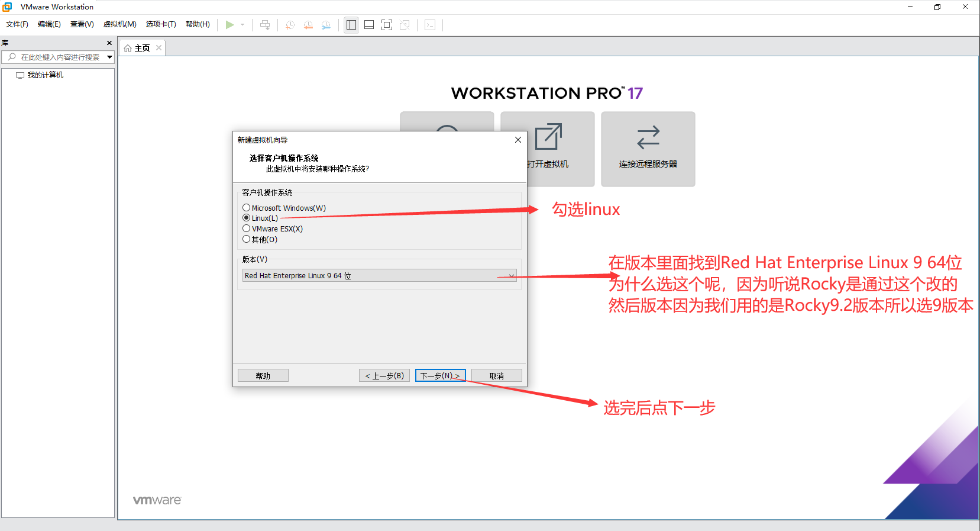Click the console view toolbar icon
The height and width of the screenshot is (531, 980).
pos(430,25)
